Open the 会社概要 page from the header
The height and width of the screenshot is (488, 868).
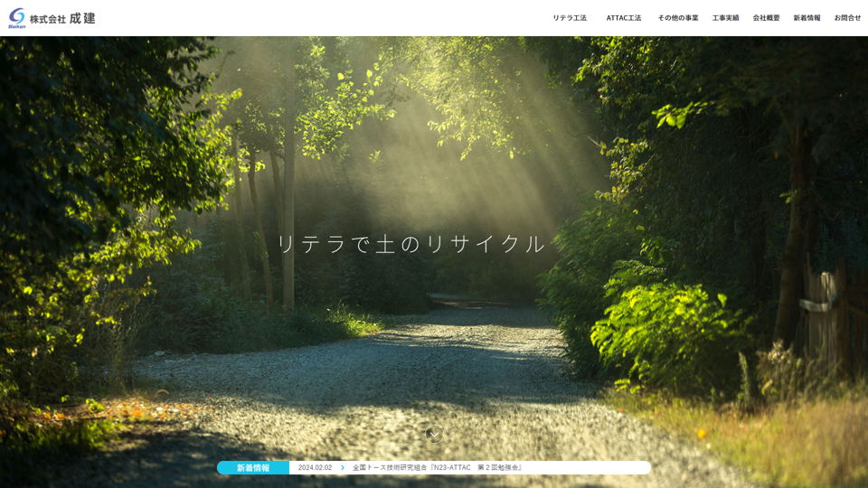click(x=766, y=18)
